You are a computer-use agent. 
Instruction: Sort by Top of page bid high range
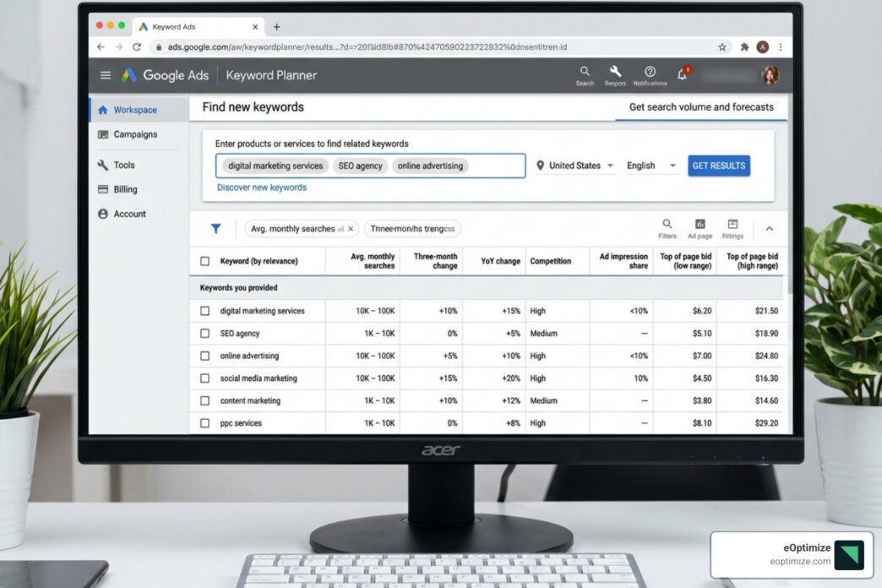[752, 261]
